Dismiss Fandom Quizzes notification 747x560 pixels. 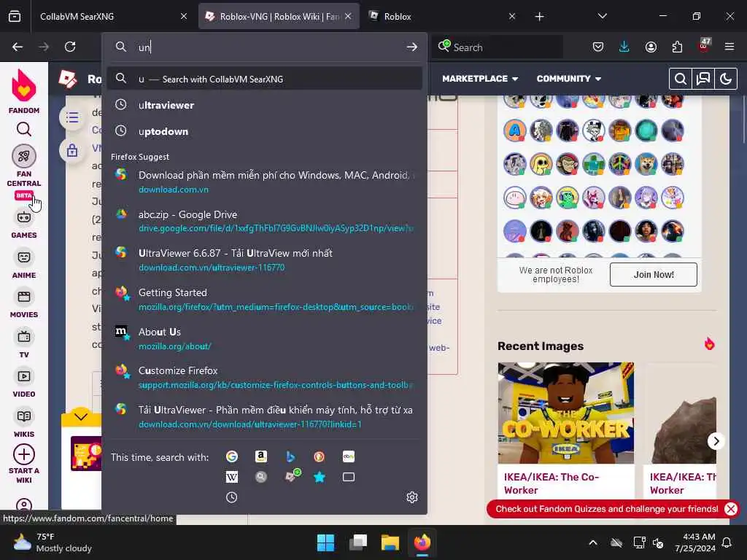(x=730, y=508)
